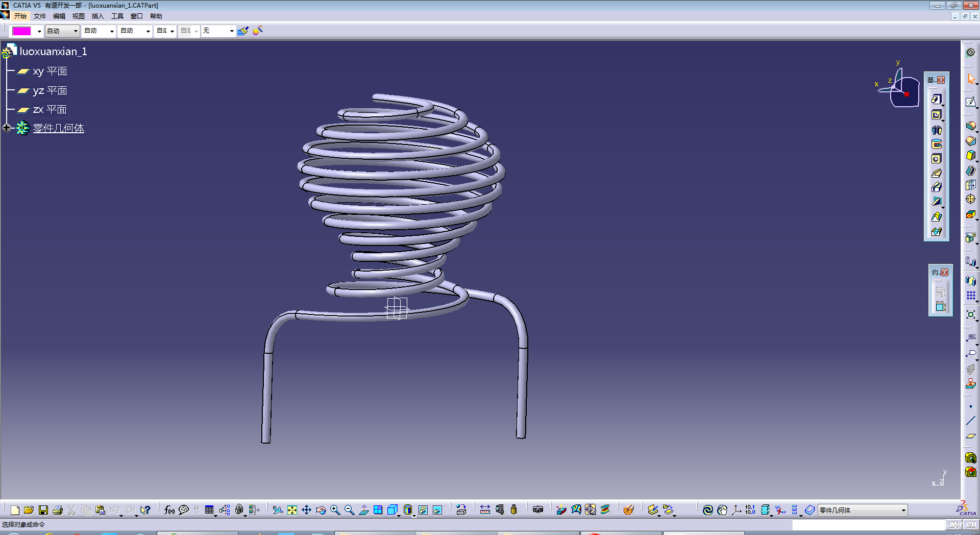Toggle the Hide/Show icon
Image resolution: width=980 pixels, height=535 pixels.
[423, 510]
